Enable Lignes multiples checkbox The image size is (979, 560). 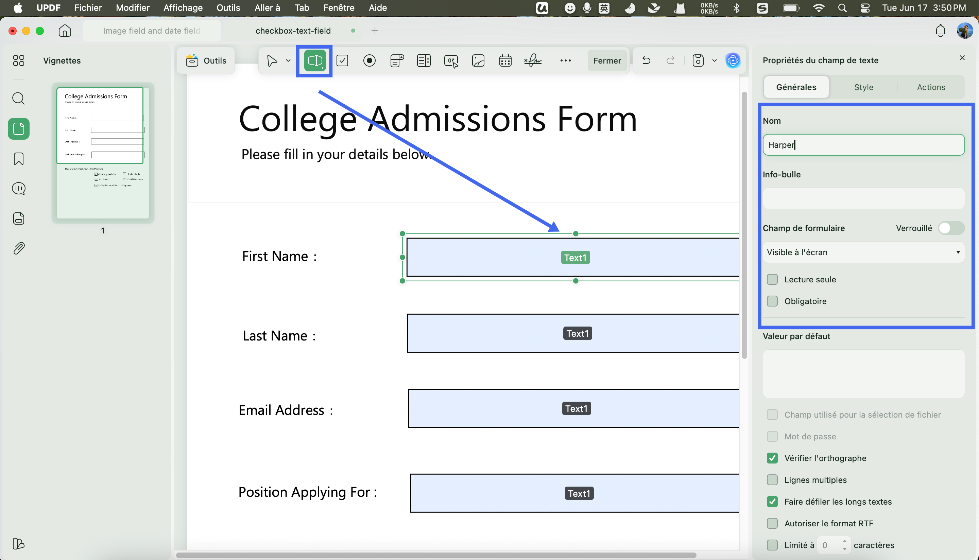(772, 479)
